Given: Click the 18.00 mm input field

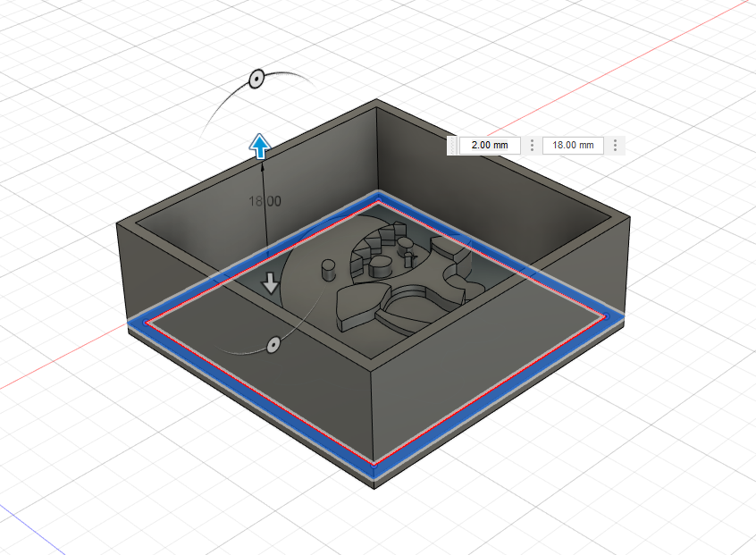Looking at the screenshot, I should [x=573, y=145].
